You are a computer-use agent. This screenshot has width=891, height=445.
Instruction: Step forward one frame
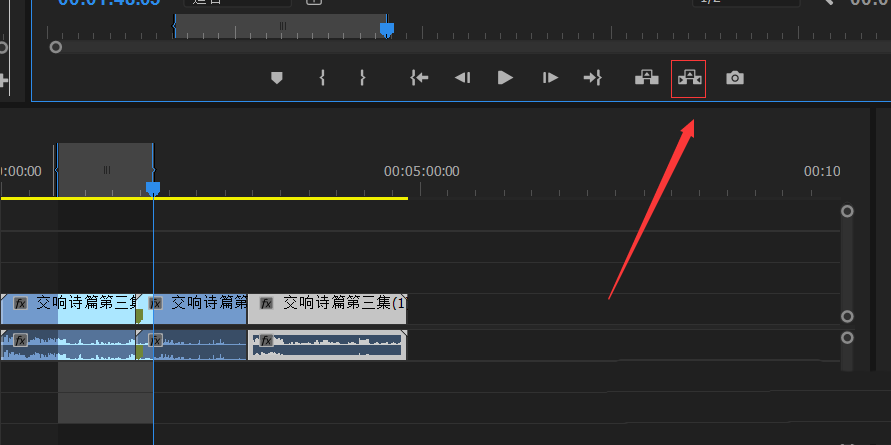(x=550, y=78)
